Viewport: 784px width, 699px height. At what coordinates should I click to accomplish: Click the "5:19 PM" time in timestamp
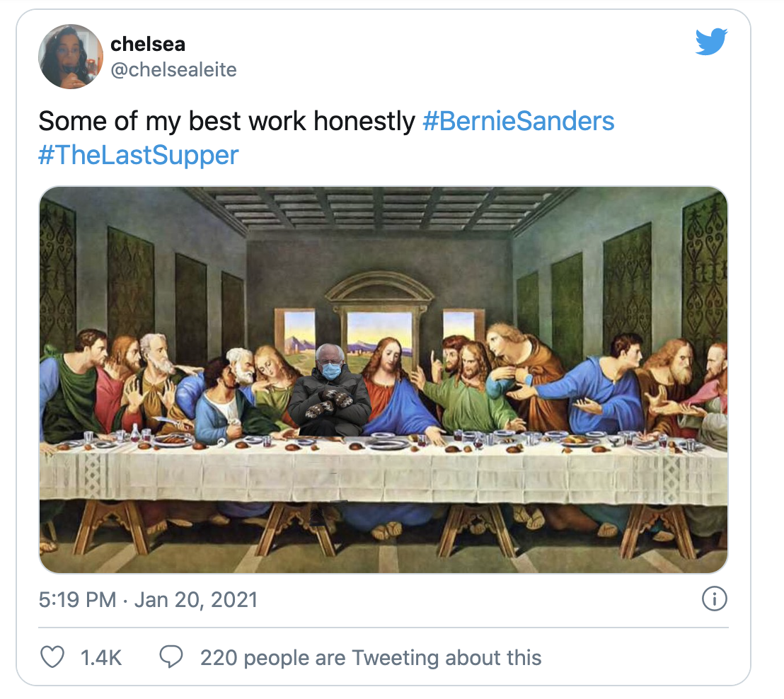click(x=77, y=601)
